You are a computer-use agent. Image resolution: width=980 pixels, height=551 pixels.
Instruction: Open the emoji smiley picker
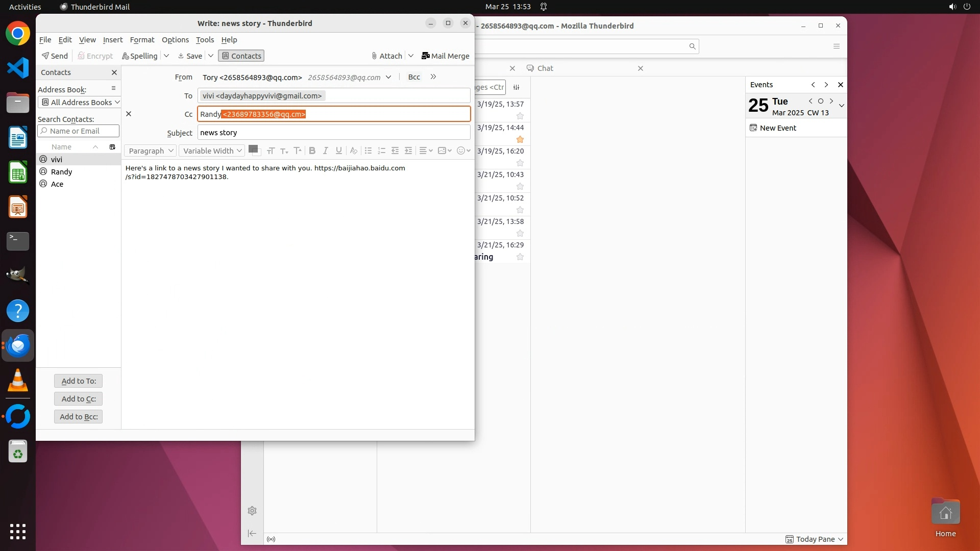coord(463,151)
